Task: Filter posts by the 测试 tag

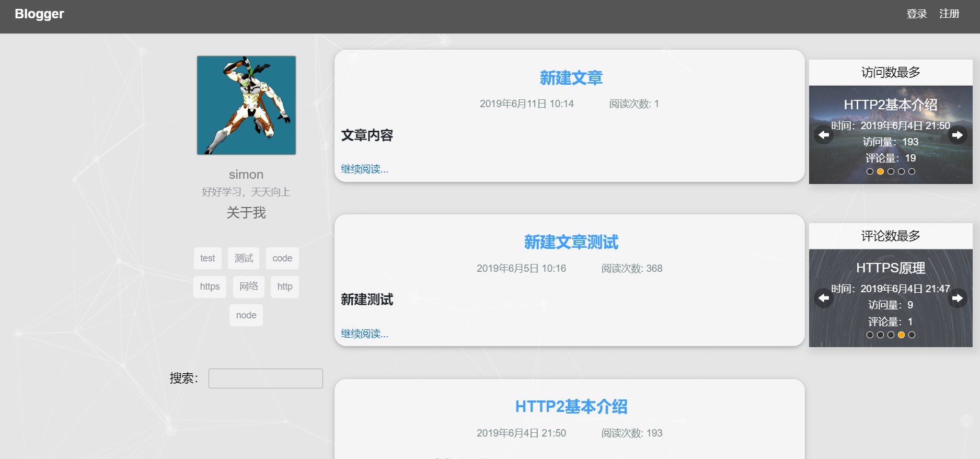Action: click(244, 258)
